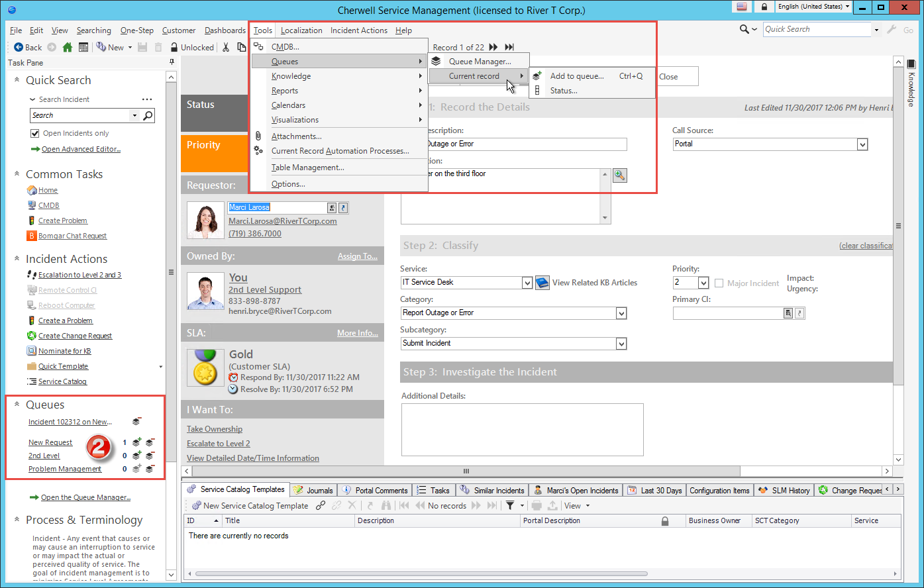This screenshot has width=924, height=588.
Task: Click customer selector icon next to Marci Larosa
Action: click(332, 207)
